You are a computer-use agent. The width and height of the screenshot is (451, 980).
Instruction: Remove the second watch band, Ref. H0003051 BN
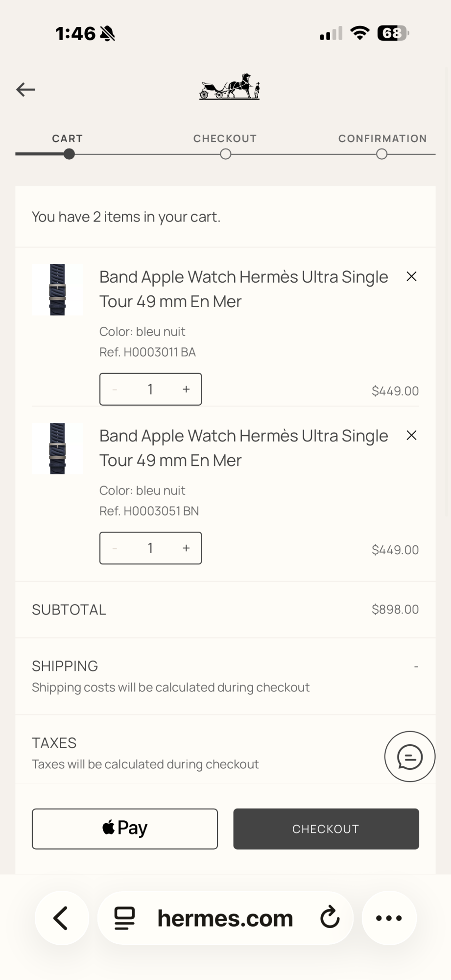coord(411,436)
